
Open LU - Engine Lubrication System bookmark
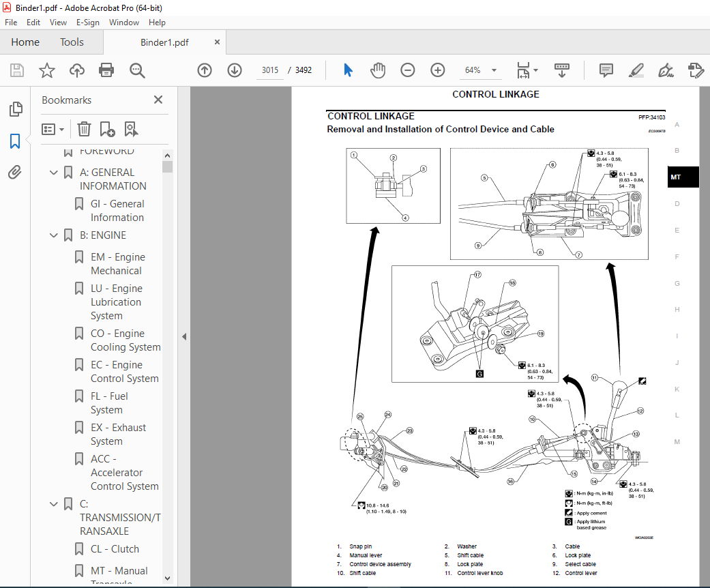[x=117, y=302]
